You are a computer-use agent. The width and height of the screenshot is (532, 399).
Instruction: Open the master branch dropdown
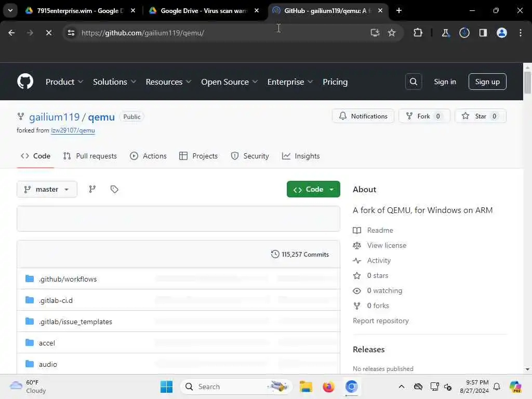coord(47,189)
